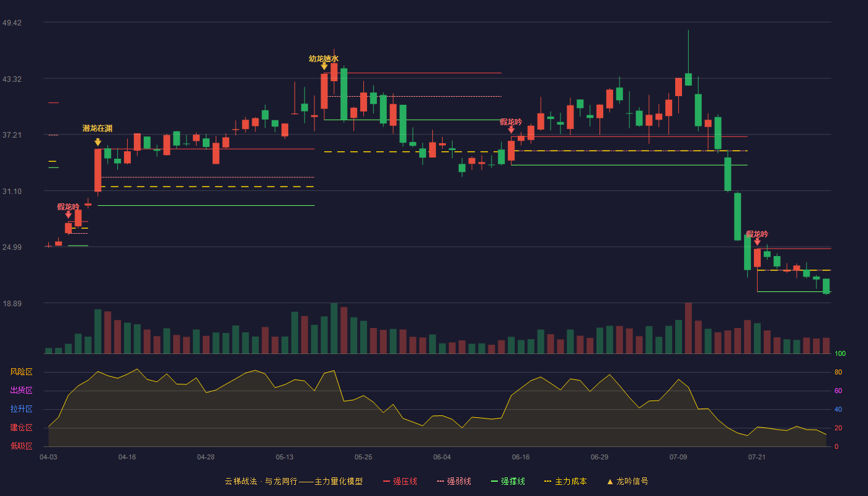Screen dimensions: 868x496
Task: Click the 拉升区 zone label
Action: coord(21,409)
